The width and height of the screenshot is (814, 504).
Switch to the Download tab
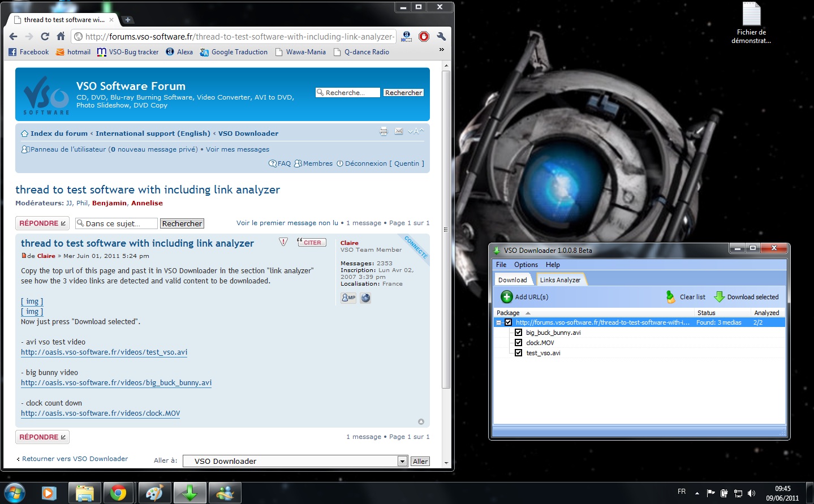[512, 280]
